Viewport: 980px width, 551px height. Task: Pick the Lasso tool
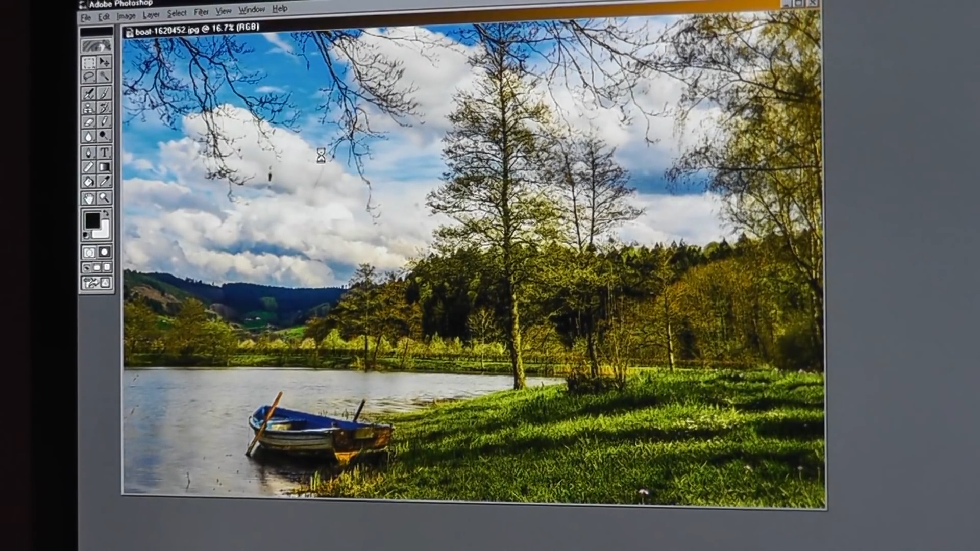point(89,77)
